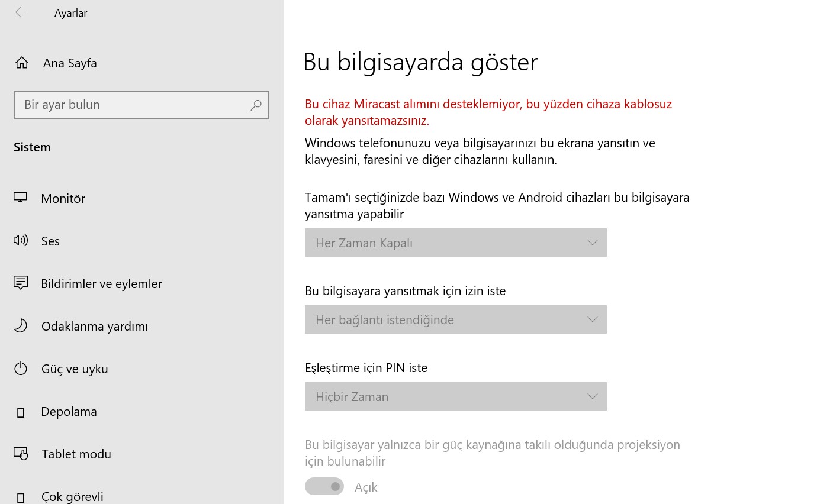The height and width of the screenshot is (504, 817).
Task: Toggle the power source projection switch
Action: click(324, 486)
